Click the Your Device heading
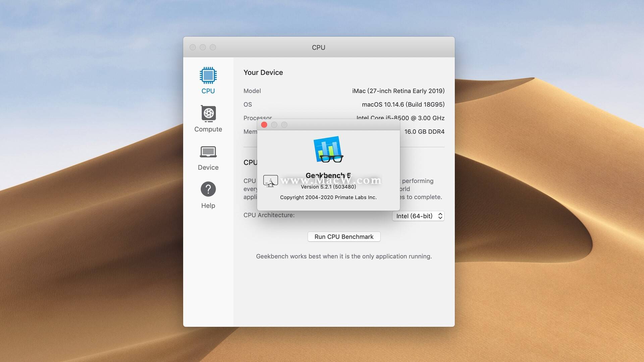644x362 pixels. tap(263, 72)
